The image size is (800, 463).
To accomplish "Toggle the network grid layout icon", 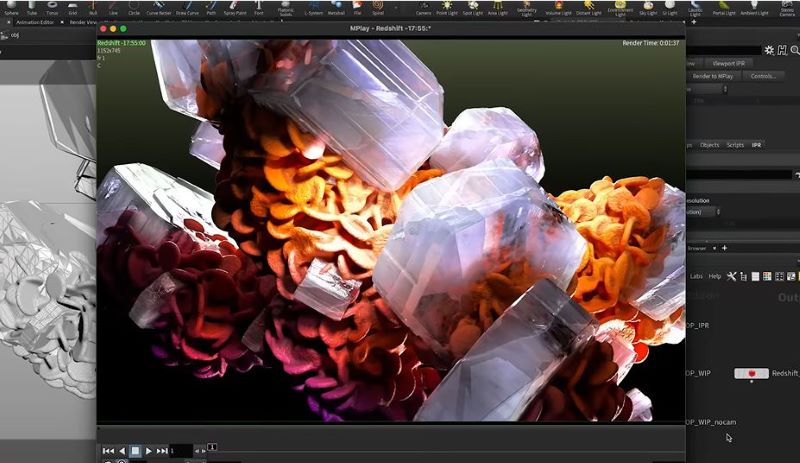I will [779, 276].
